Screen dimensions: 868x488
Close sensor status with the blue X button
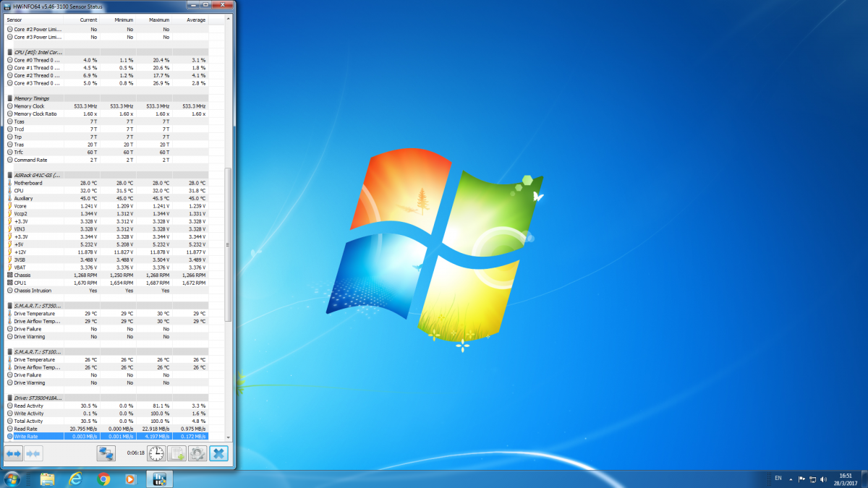click(218, 453)
